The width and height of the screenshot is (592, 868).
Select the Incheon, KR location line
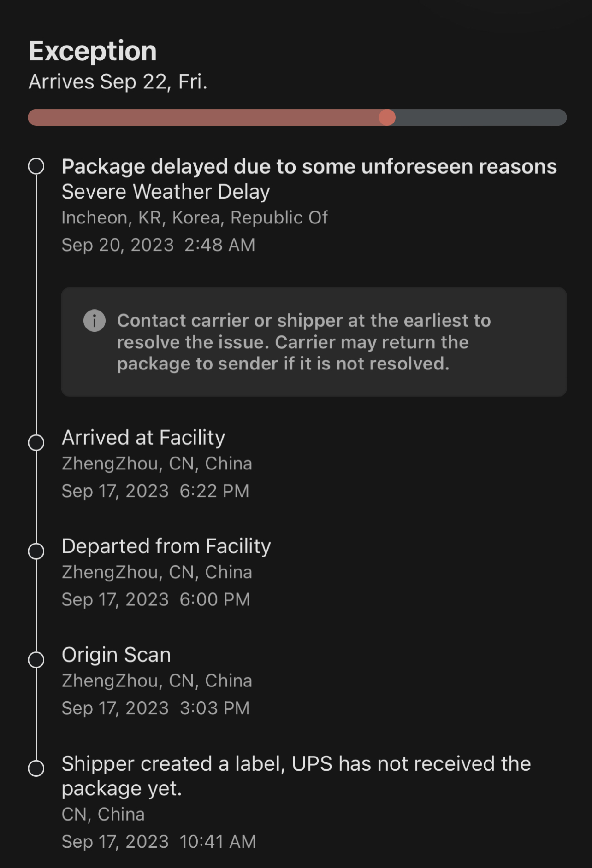point(195,217)
